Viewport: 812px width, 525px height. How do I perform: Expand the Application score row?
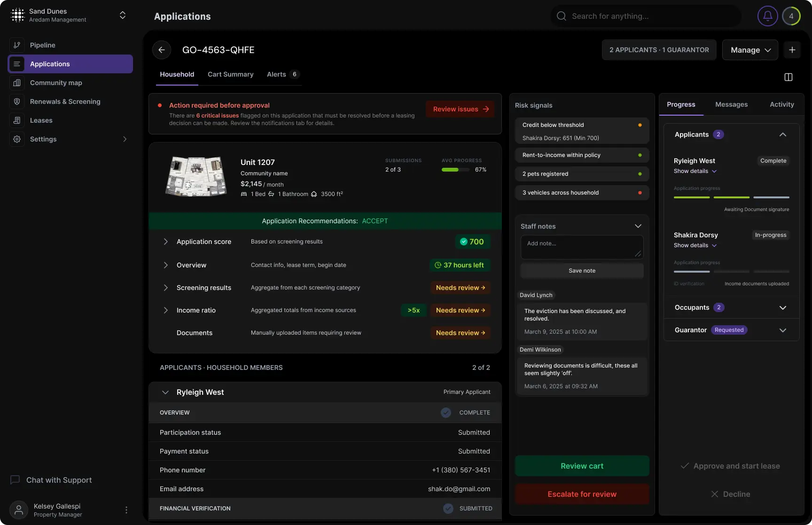coord(165,242)
